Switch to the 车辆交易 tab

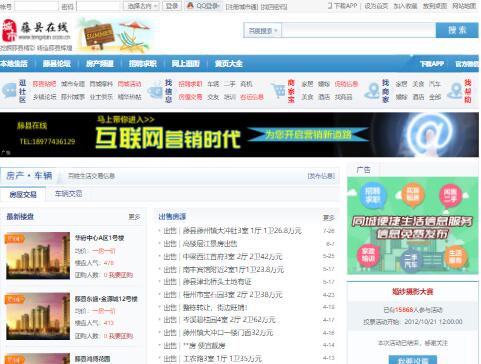[x=68, y=194]
